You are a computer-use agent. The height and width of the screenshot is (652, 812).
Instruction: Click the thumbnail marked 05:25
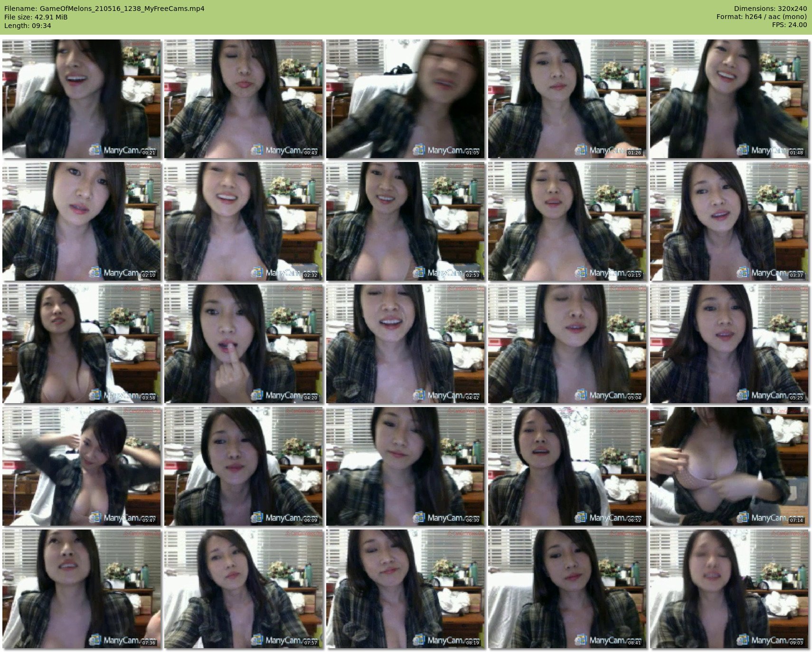(729, 344)
